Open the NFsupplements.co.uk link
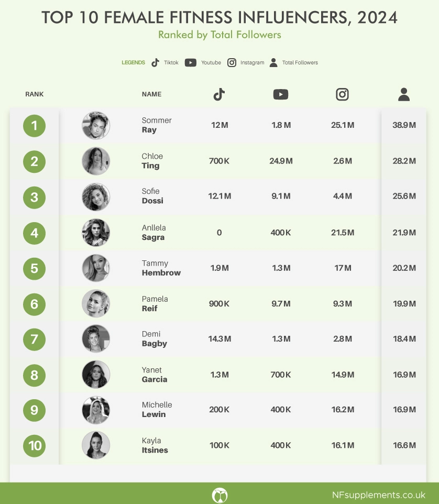 (x=379, y=495)
